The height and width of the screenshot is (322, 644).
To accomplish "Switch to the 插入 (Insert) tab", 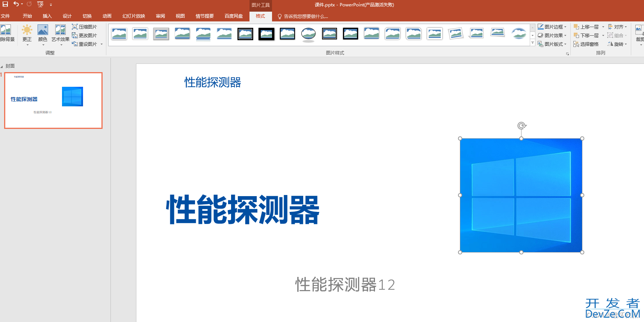I will 47,16.
